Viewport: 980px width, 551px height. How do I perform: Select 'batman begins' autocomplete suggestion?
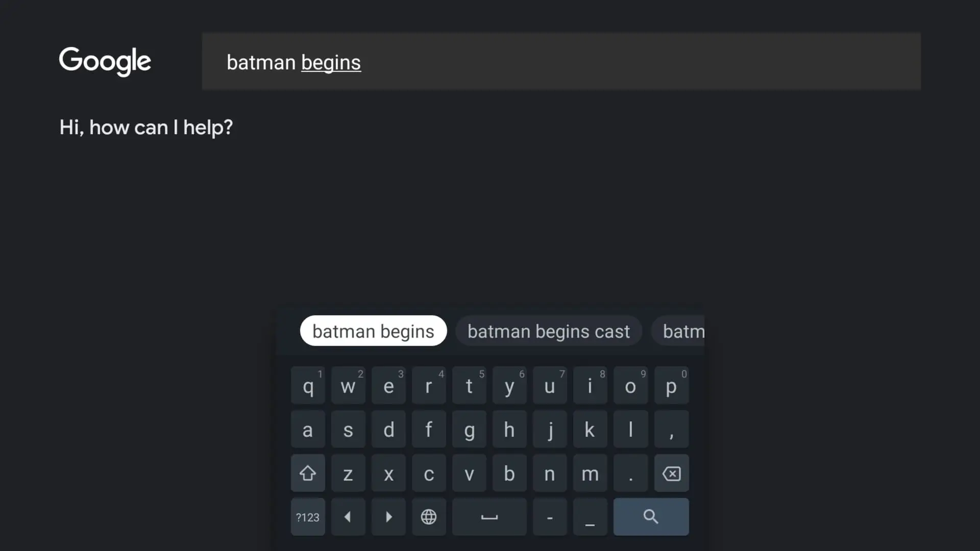373,331
